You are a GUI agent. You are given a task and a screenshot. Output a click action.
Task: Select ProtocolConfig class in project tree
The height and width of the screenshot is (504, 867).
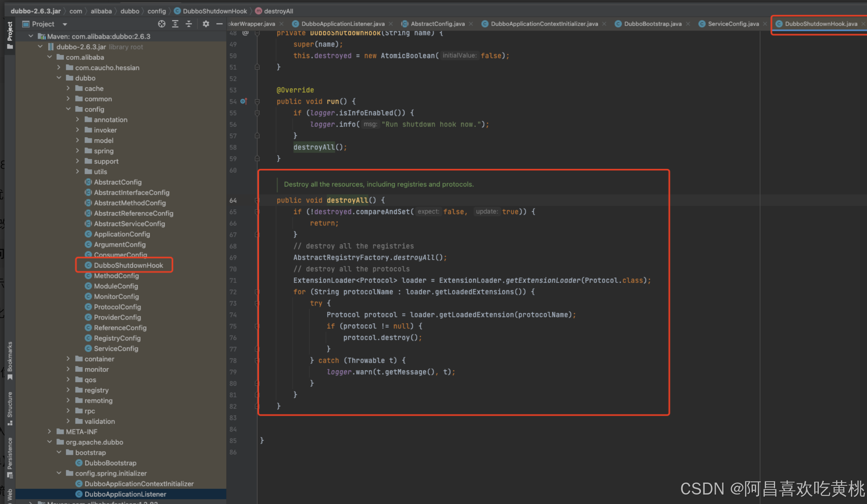click(117, 307)
